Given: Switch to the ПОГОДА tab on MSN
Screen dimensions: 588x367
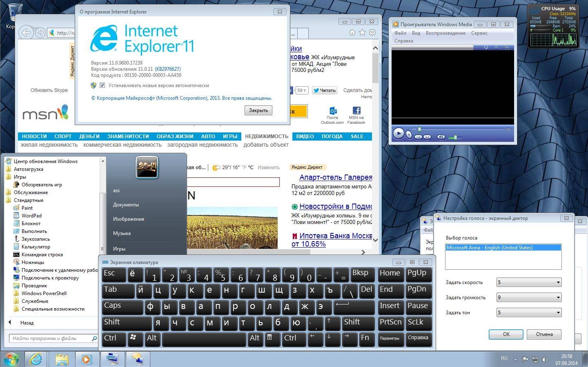Looking at the screenshot, I should tap(332, 136).
